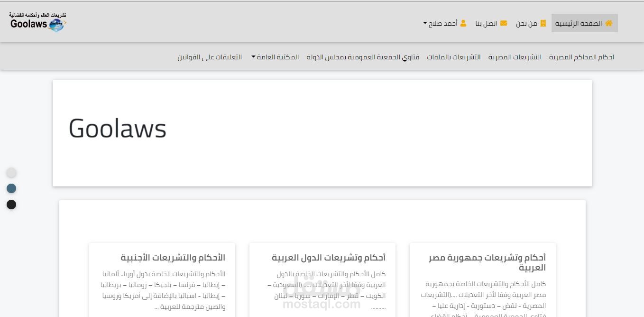Click أحمد صلاح user name
Image resolution: width=644 pixels, height=317 pixels.
coord(443,23)
